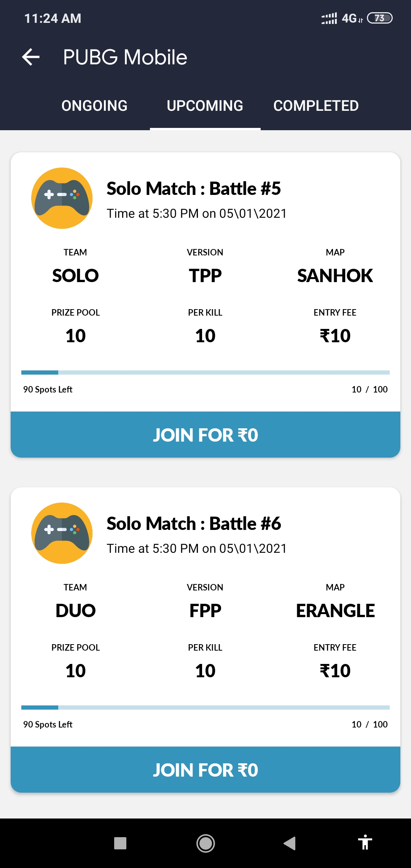Click the Battle #5 gamepad icon
The width and height of the screenshot is (411, 868).
pyautogui.click(x=62, y=198)
